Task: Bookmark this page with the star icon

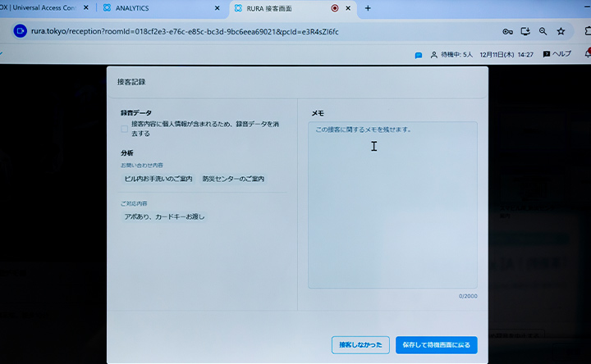Action: tap(561, 32)
